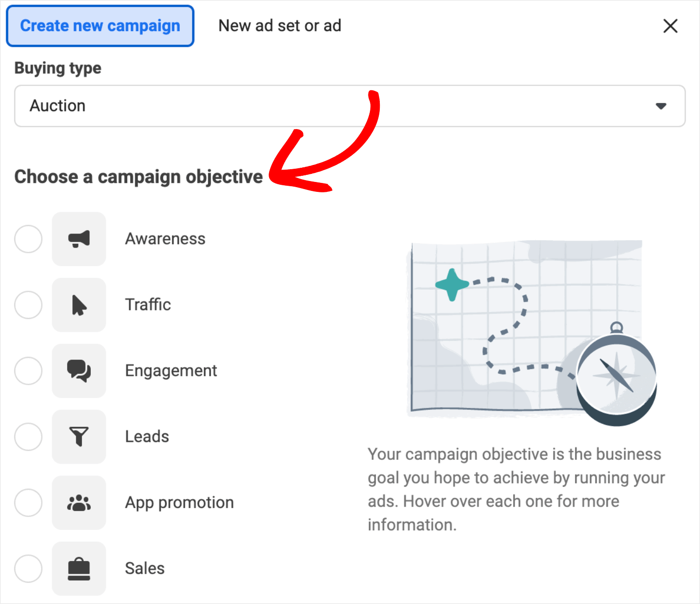Click the Traffic cursor icon
Screen dimensions: 700x604
click(x=79, y=305)
